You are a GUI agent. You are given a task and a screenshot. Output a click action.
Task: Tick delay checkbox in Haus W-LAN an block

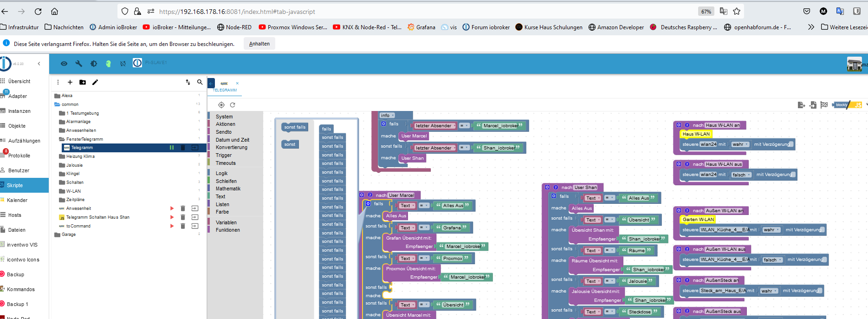point(791,144)
